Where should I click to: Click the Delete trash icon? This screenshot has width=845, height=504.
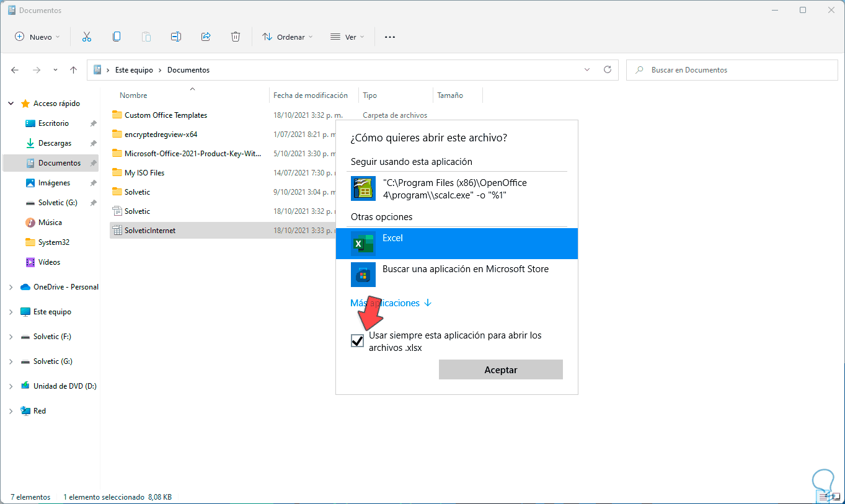coord(236,37)
